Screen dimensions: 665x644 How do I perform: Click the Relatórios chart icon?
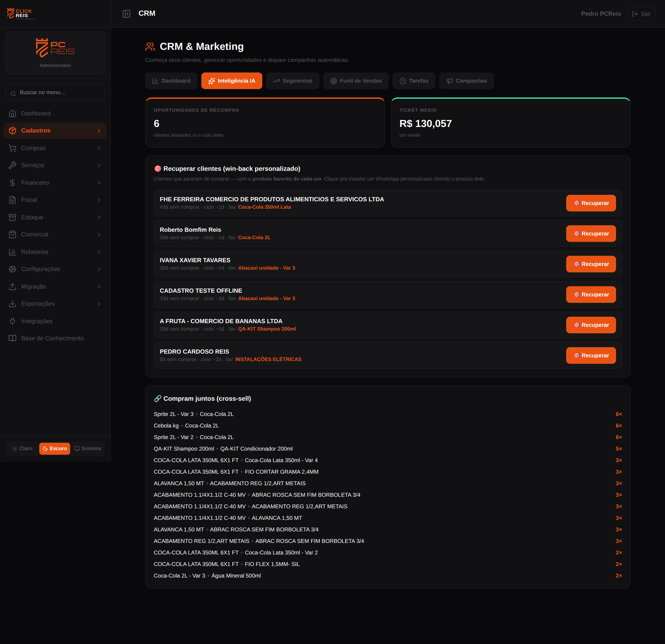pyautogui.click(x=12, y=252)
